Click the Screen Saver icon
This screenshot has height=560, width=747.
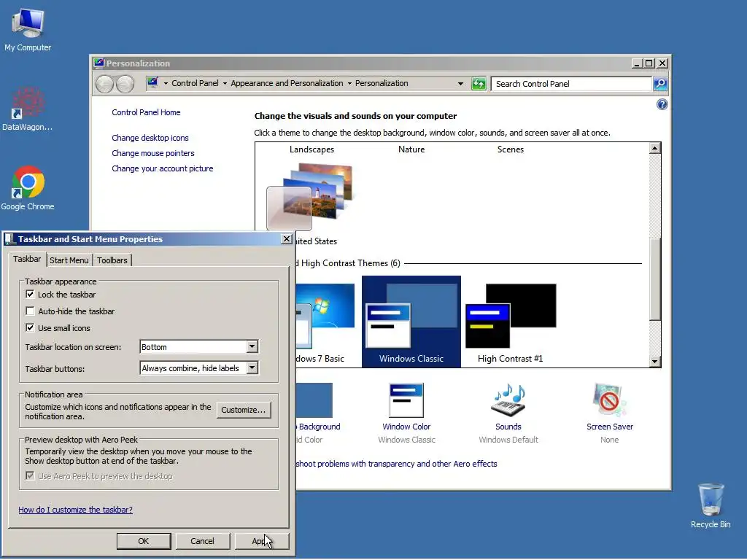click(x=609, y=400)
